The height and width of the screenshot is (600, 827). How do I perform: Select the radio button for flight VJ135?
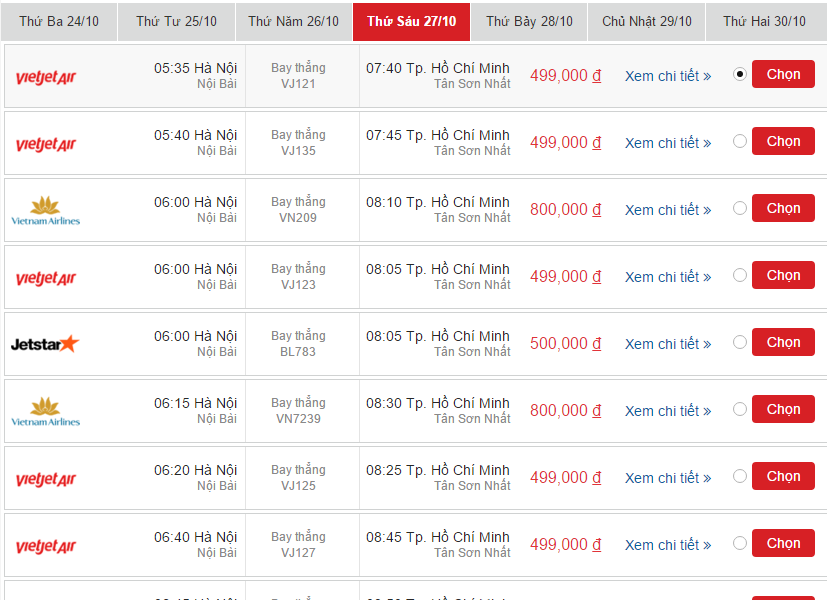click(740, 141)
